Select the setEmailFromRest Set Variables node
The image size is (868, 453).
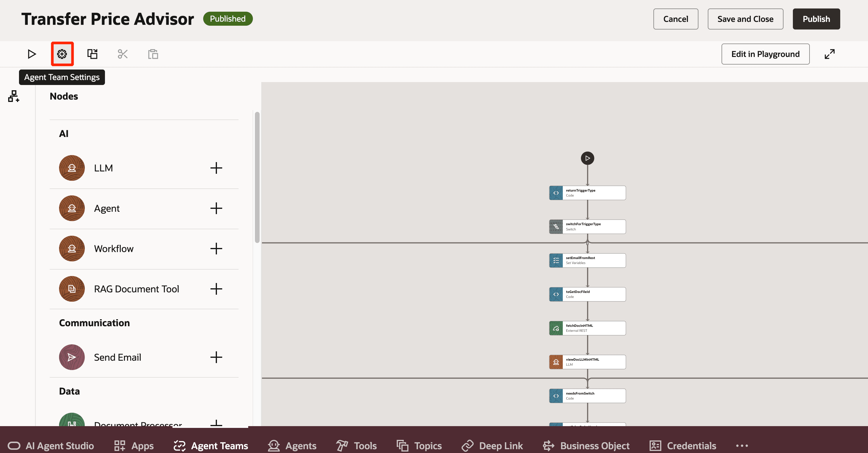[587, 261]
